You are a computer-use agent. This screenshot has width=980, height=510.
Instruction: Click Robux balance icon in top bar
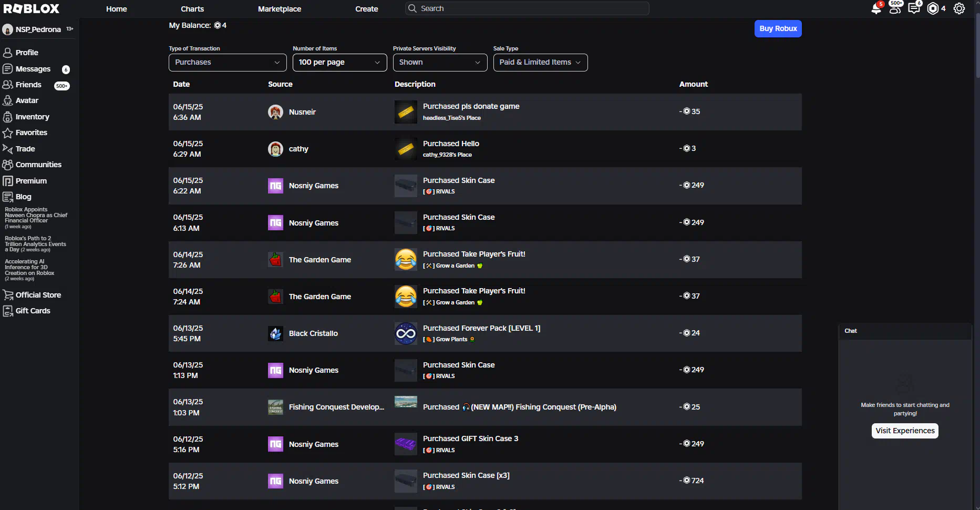[x=933, y=8]
